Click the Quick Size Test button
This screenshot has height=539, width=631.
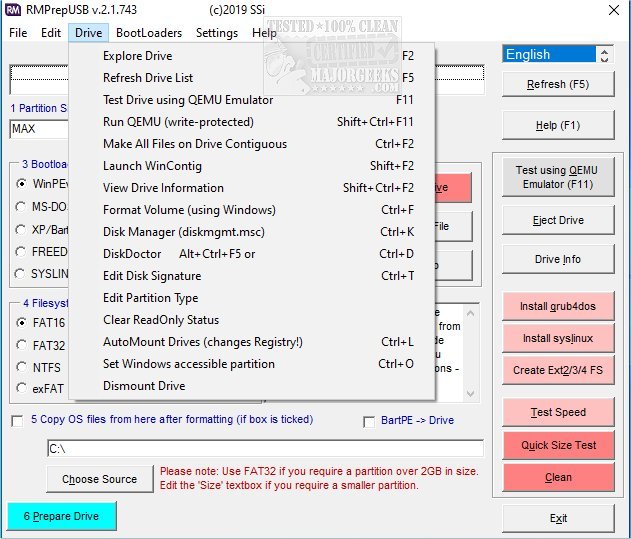tap(558, 445)
